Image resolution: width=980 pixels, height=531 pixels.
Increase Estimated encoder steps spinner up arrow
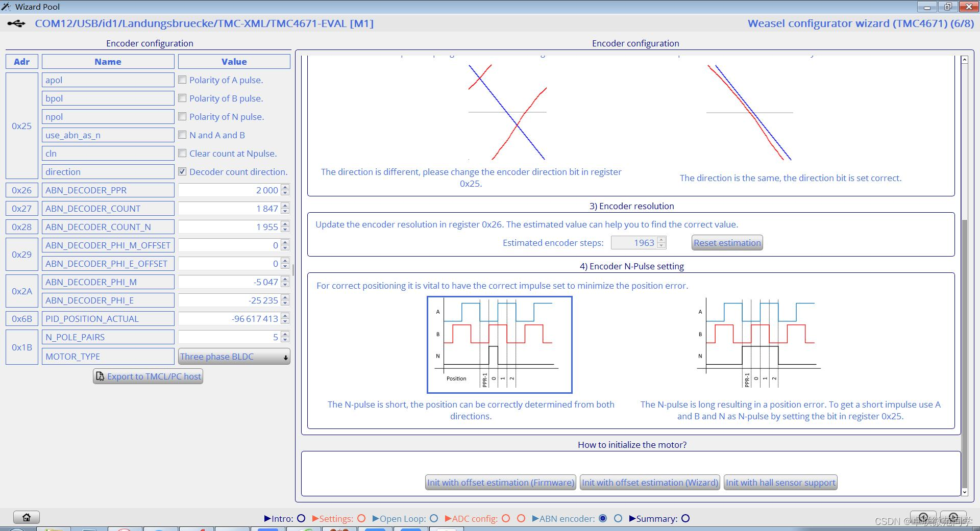click(661, 240)
